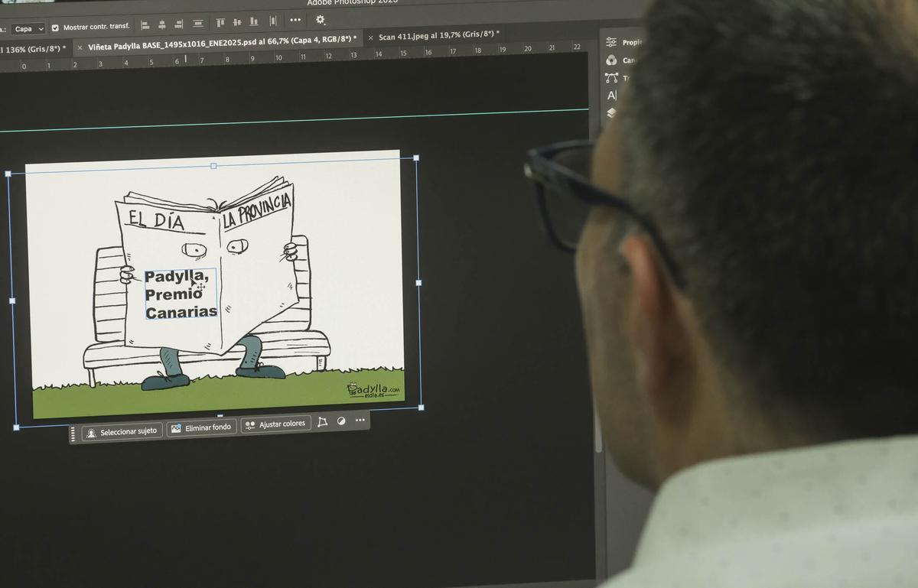Click Eliminar fondo button
This screenshot has height=588, width=918.
(x=201, y=428)
